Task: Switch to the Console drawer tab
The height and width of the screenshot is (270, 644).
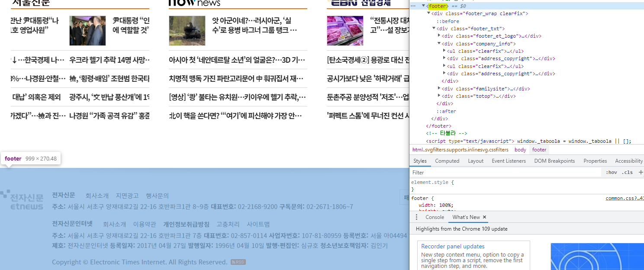Action: click(x=435, y=217)
